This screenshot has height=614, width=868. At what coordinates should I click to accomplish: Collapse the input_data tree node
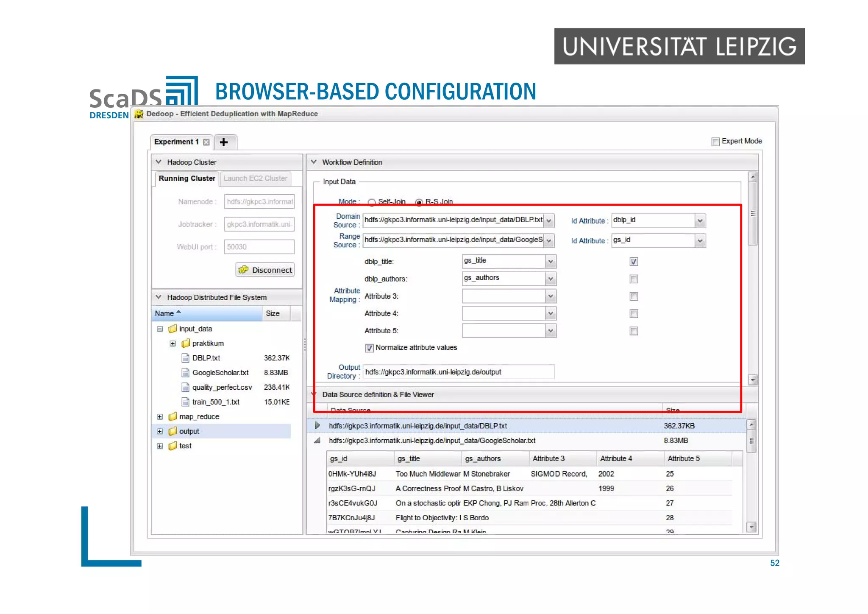click(x=160, y=329)
